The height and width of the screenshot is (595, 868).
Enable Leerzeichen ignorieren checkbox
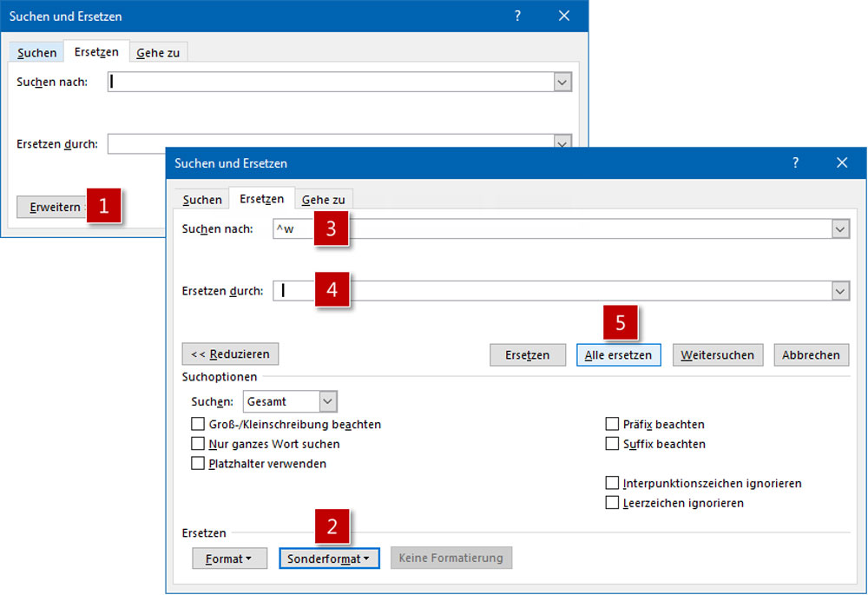click(612, 503)
